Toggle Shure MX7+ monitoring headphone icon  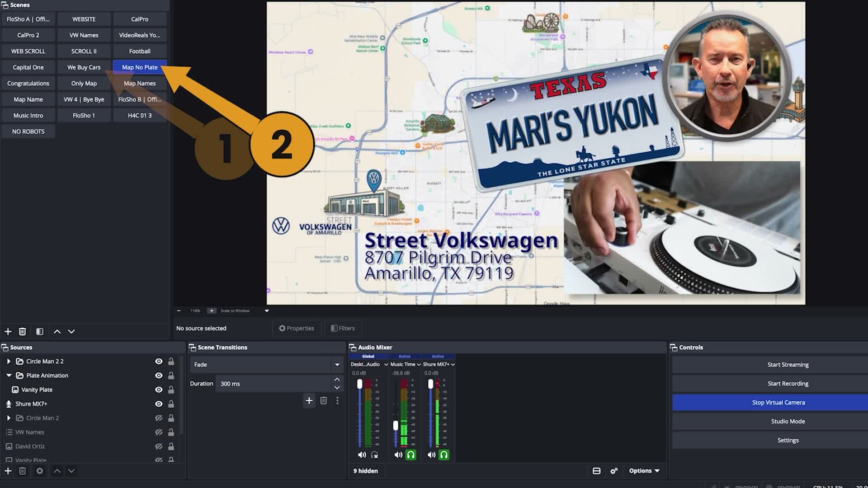(444, 455)
